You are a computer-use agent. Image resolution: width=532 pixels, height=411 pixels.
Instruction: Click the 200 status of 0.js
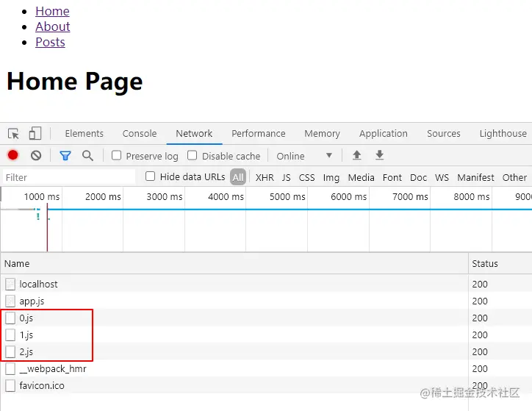click(480, 318)
